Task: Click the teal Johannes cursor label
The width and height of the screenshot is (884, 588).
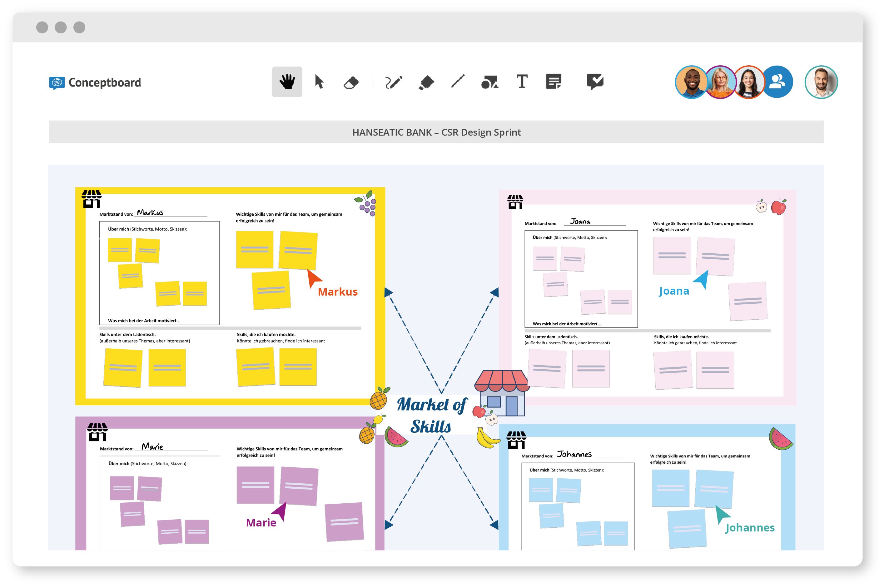Action: 750,528
